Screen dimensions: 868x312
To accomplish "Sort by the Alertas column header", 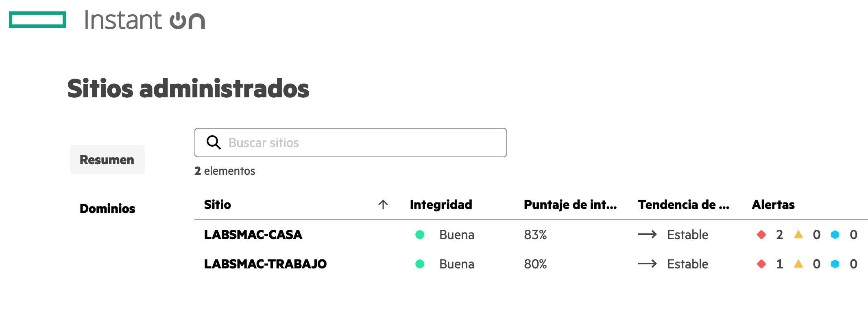I will [773, 204].
